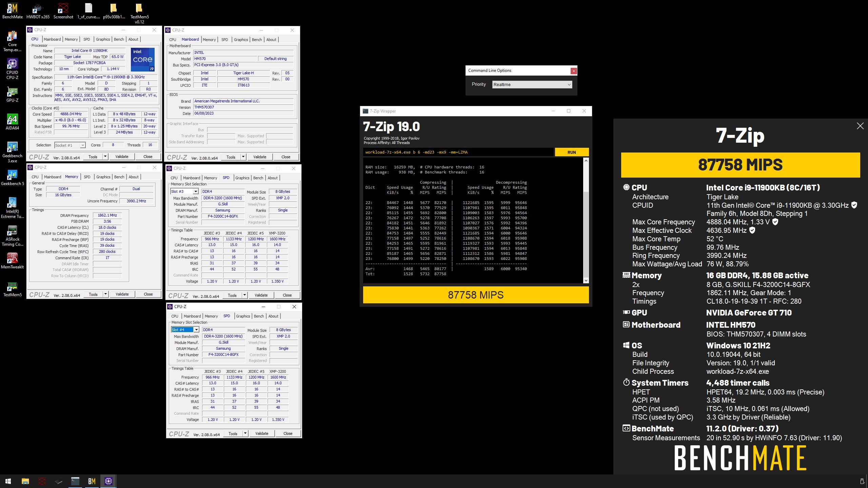Click Close in Slot #4 SPD window
This screenshot has width=868, height=488.
tap(288, 433)
